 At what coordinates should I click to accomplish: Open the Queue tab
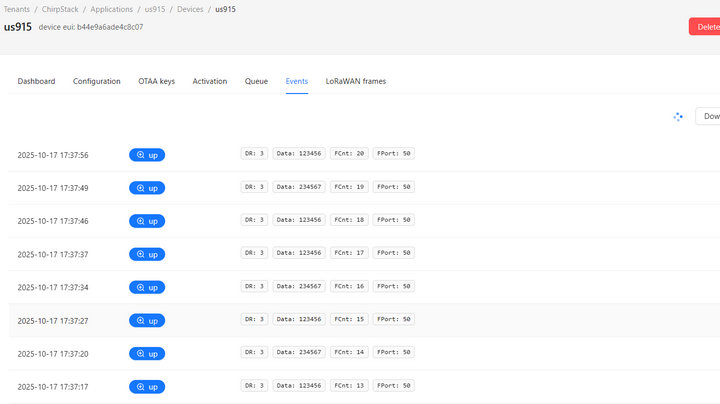[x=256, y=81]
